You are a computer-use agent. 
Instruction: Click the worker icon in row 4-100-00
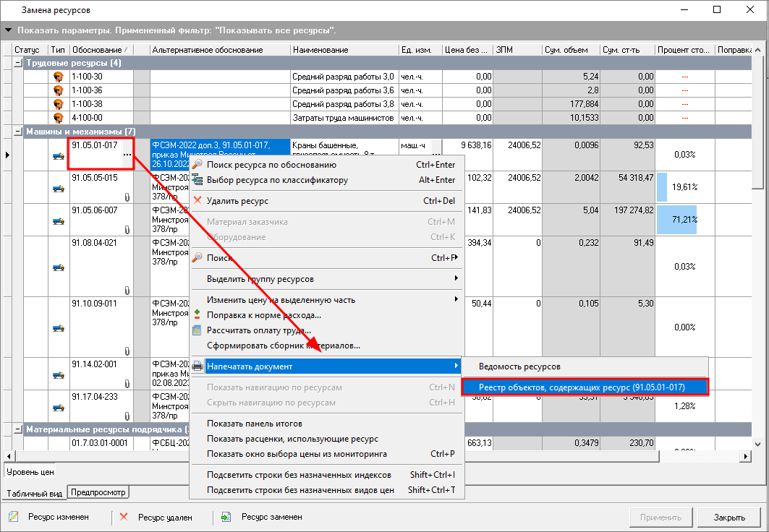coord(59,118)
